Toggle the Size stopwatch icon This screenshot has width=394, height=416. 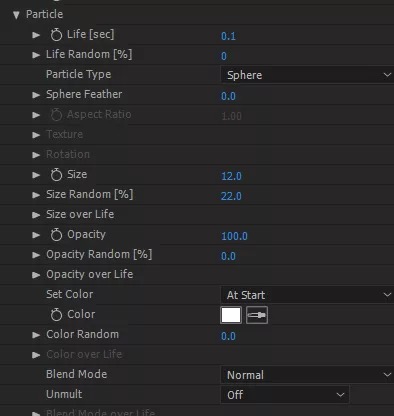[x=56, y=175]
